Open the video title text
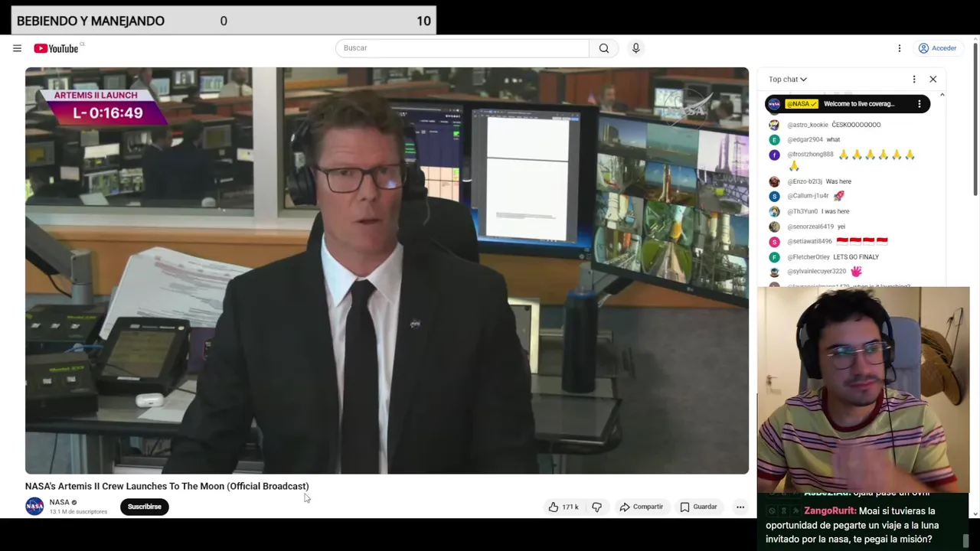Viewport: 980px width, 551px height. coord(167,486)
